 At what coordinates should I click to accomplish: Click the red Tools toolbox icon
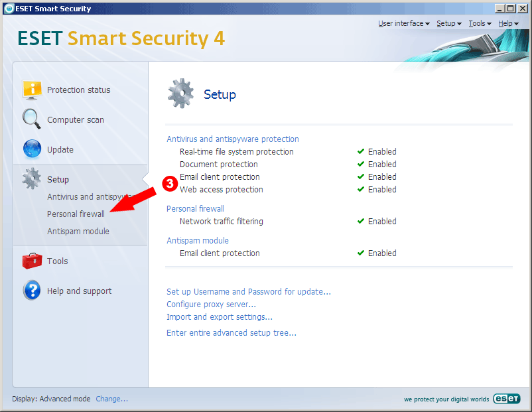[x=32, y=261]
